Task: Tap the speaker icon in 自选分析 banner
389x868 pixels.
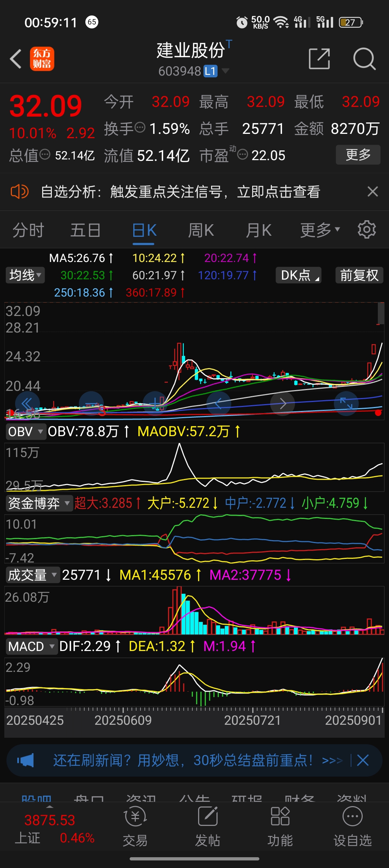Action: pyautogui.click(x=19, y=191)
